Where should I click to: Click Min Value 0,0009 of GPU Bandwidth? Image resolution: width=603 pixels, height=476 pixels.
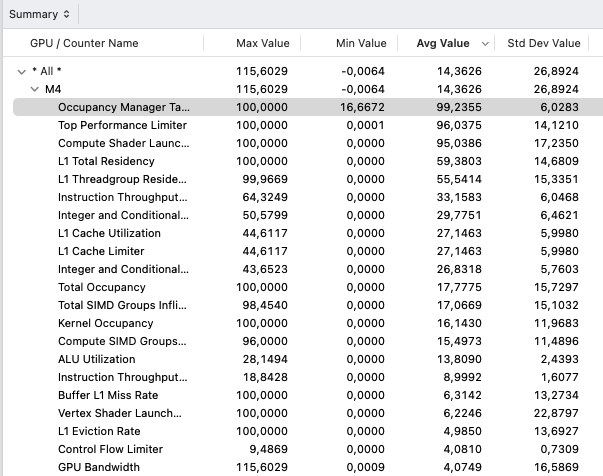click(x=365, y=467)
